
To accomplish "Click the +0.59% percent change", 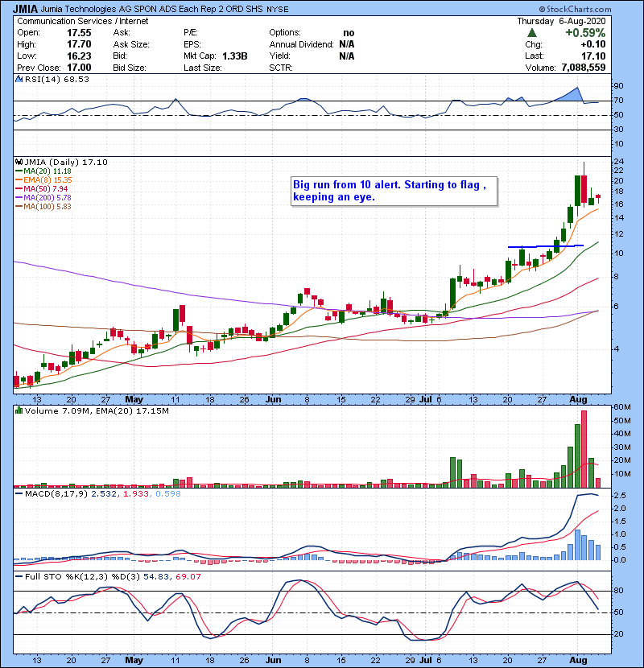I will pyautogui.click(x=585, y=33).
